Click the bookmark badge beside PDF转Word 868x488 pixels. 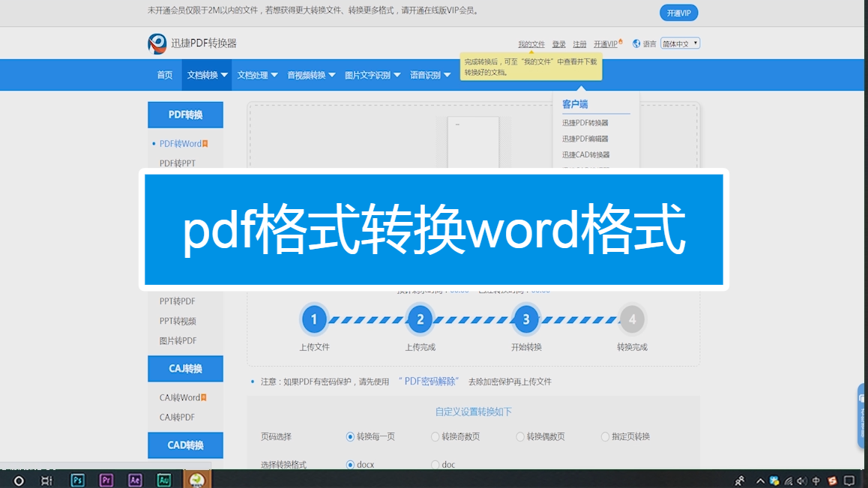[205, 144]
